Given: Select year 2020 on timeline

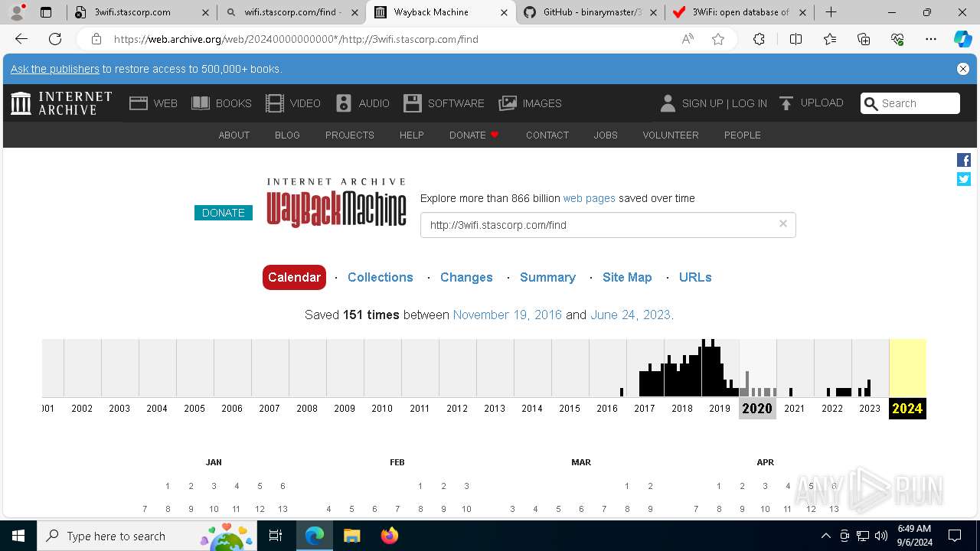Looking at the screenshot, I should coord(757,409).
